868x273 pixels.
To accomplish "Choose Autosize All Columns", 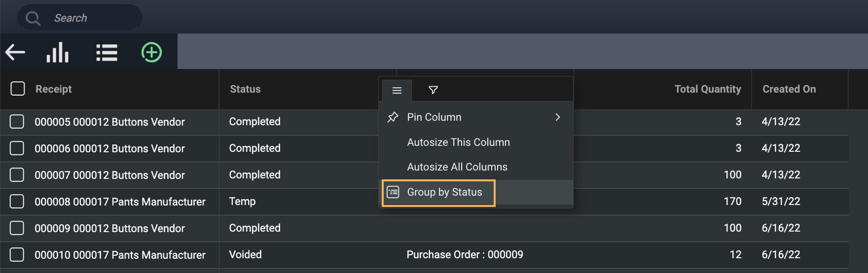I will click(x=457, y=167).
